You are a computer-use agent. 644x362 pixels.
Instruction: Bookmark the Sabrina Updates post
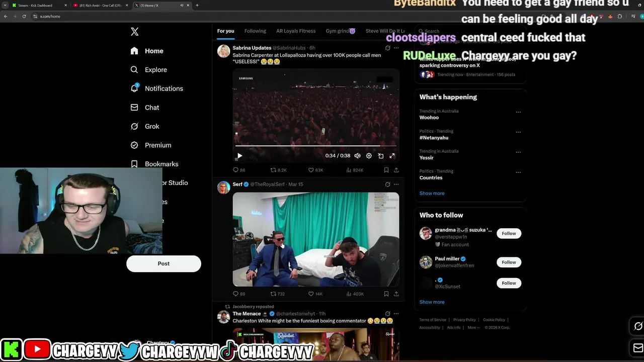pos(386,170)
